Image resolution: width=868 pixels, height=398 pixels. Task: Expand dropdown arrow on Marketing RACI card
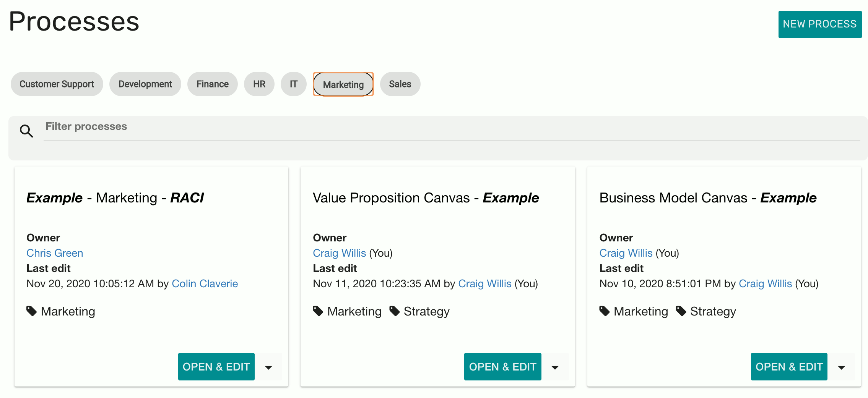[x=269, y=367]
